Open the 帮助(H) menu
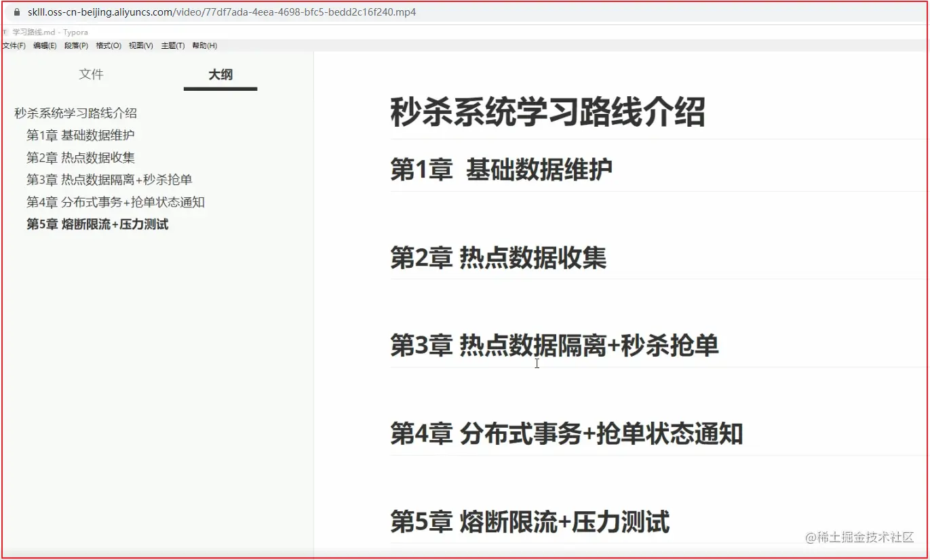Image resolution: width=930 pixels, height=560 pixels. pyautogui.click(x=205, y=45)
